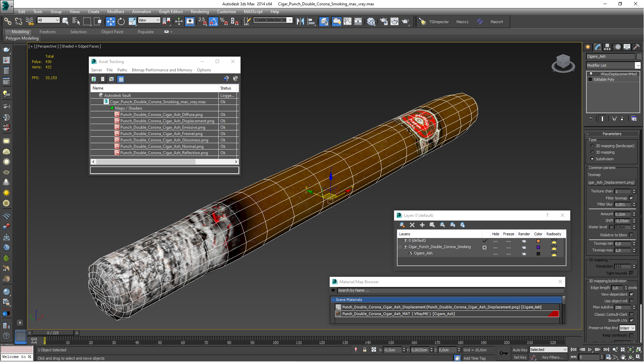Open the selection filter All dropdown
The image size is (644, 362).
click(48, 20)
